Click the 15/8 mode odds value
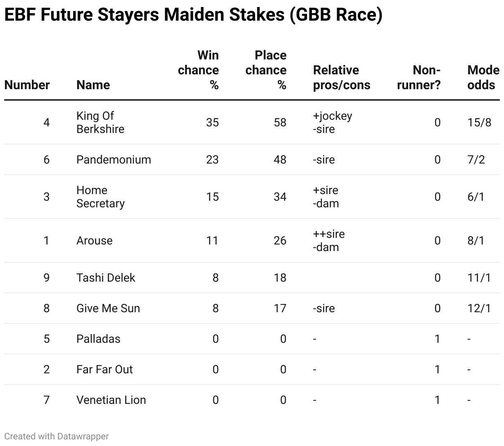Screen dimensions: 504x446 click(479, 122)
